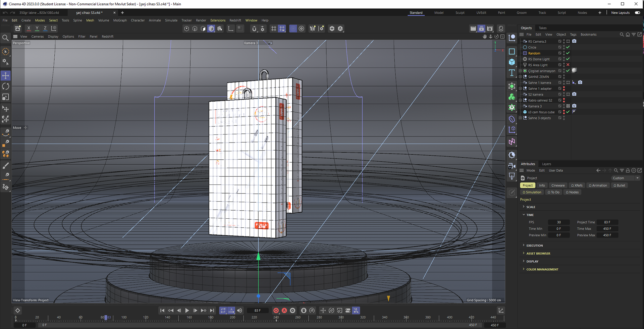The width and height of the screenshot is (644, 329).
Task: Click the Text spline tool icon
Action: coord(512,73)
